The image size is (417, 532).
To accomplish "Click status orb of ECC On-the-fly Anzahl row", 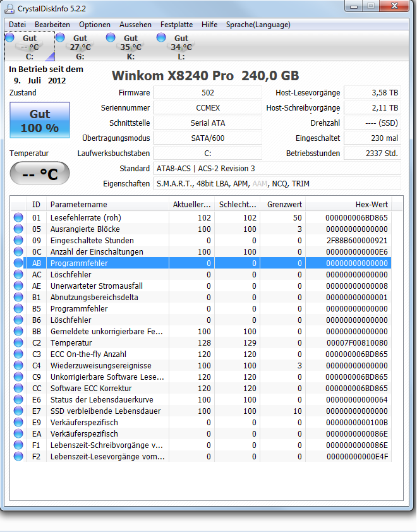I will click(x=18, y=354).
